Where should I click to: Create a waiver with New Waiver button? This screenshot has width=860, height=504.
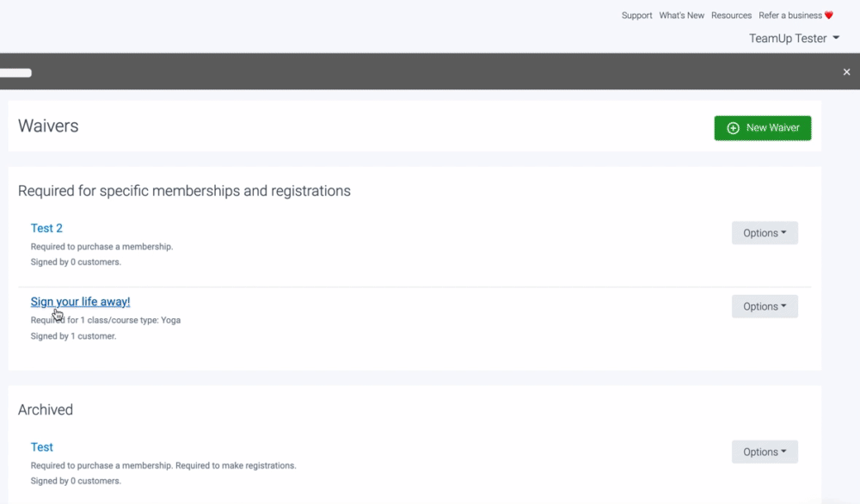pos(762,128)
